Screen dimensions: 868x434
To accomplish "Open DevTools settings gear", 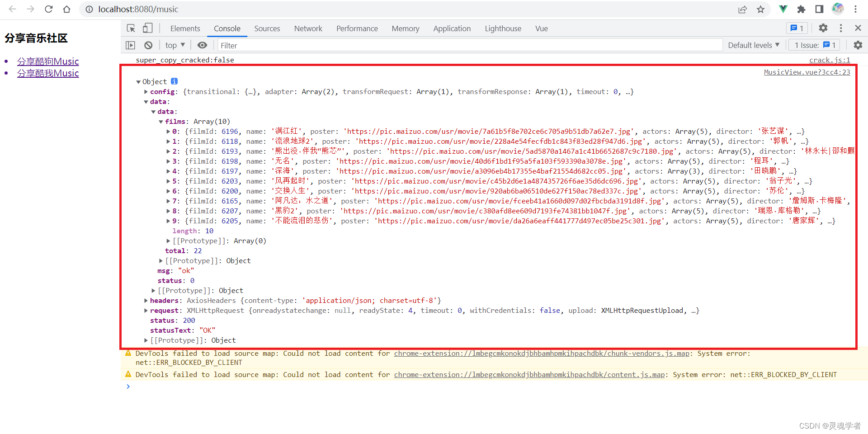I will 823,28.
